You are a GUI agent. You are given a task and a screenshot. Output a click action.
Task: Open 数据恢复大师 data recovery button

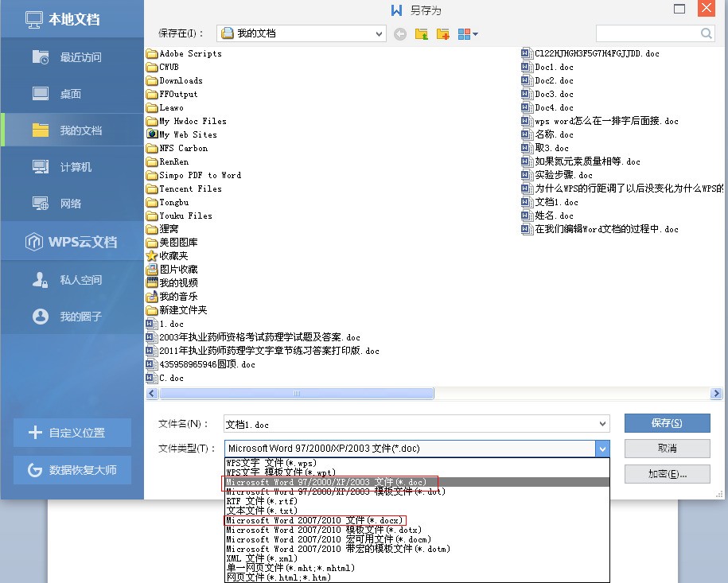pos(72,470)
